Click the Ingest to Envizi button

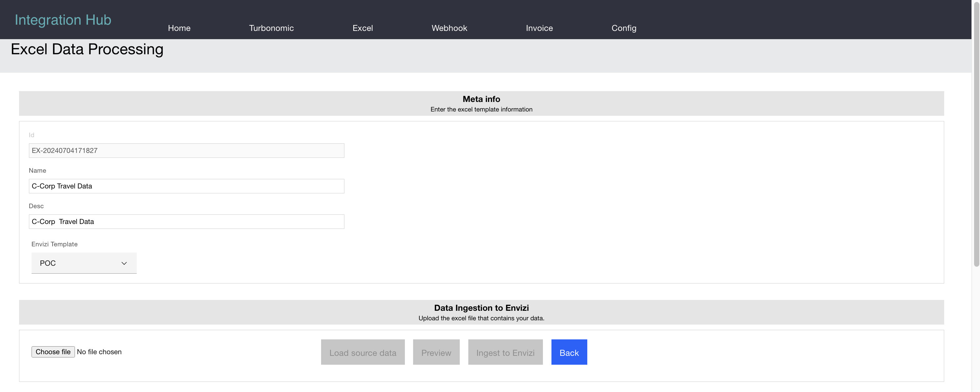(505, 353)
